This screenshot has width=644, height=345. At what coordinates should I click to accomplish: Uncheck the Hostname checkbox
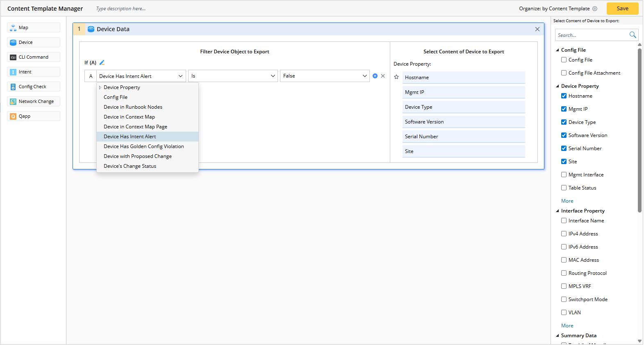(x=564, y=96)
